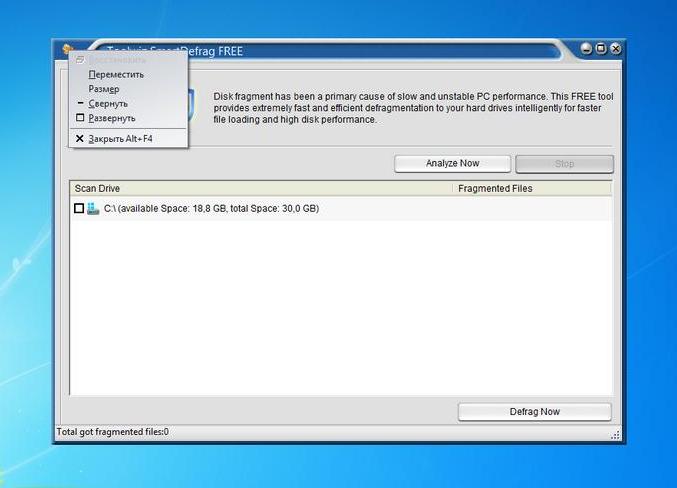Click the C: drive icon in list
Image resolution: width=677 pixels, height=488 pixels.
tap(93, 208)
